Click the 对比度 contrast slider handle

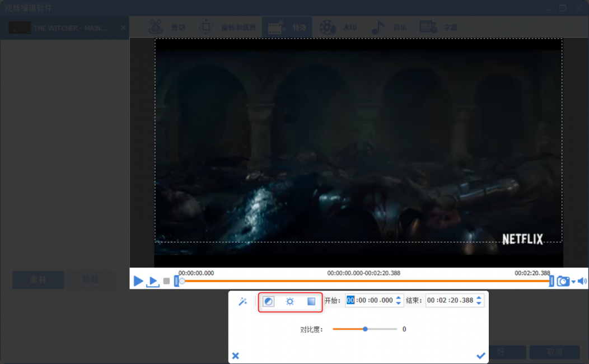point(365,329)
